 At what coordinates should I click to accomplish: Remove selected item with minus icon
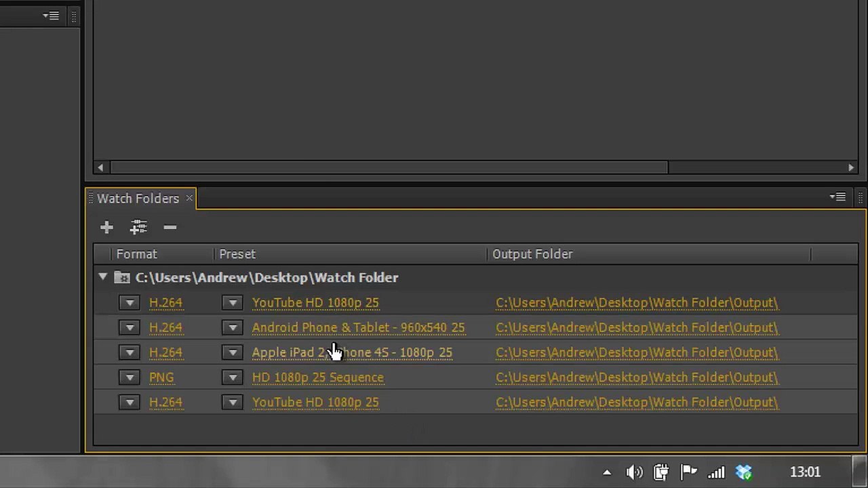pos(170,228)
